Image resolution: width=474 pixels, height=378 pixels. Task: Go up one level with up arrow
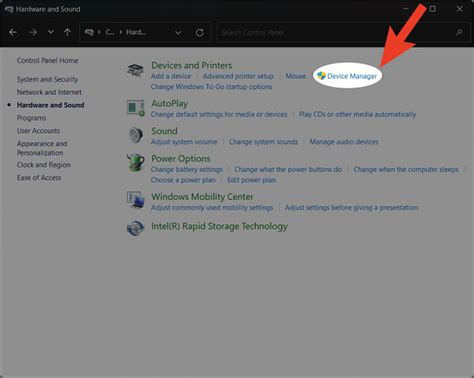click(67, 32)
